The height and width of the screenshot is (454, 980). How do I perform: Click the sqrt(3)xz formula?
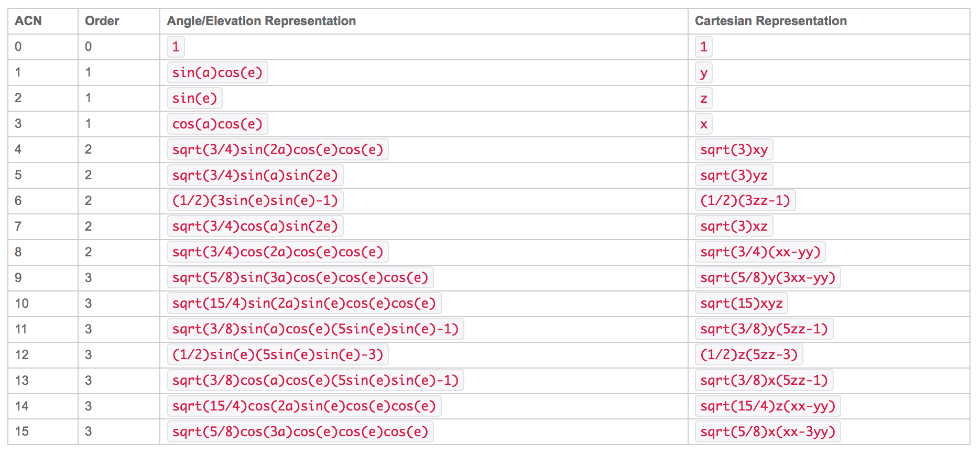point(734,226)
